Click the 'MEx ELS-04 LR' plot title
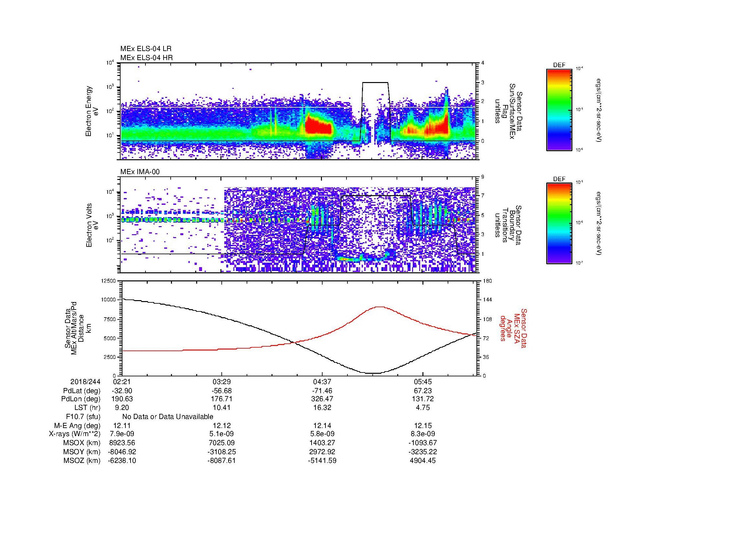The image size is (756, 534). [x=146, y=49]
